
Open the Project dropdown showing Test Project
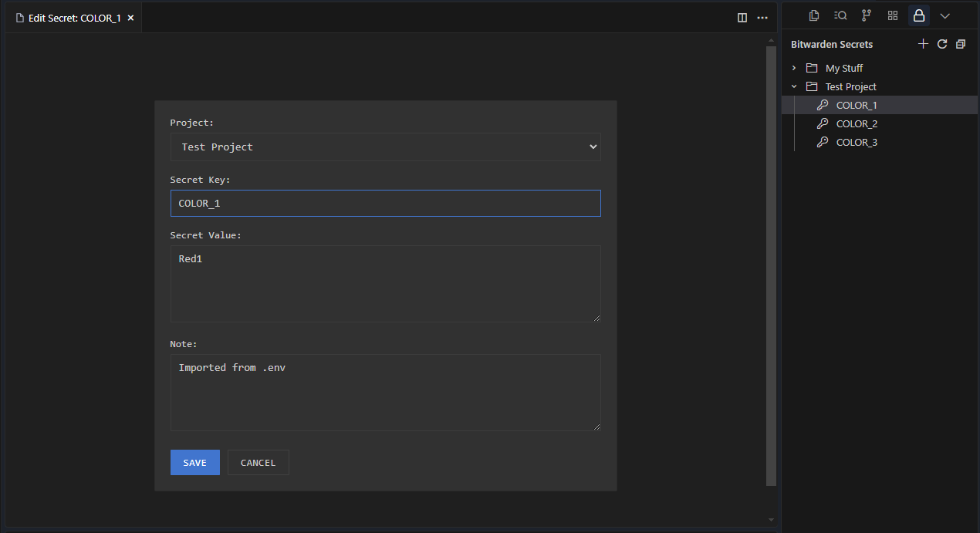pyautogui.click(x=385, y=147)
